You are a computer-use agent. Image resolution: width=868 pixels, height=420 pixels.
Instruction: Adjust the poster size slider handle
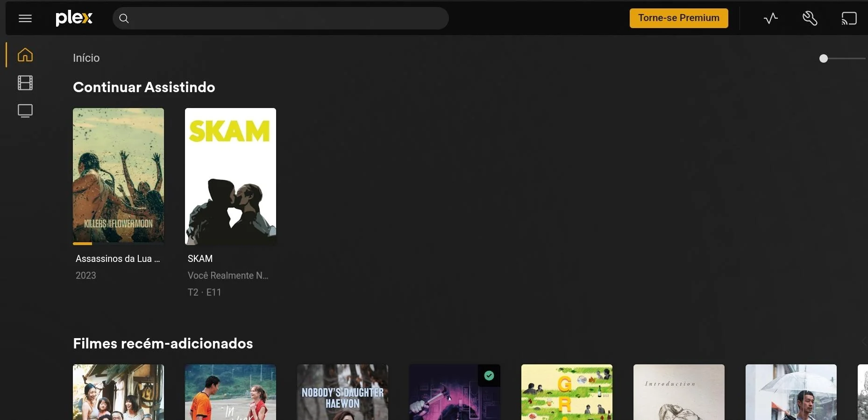[824, 58]
